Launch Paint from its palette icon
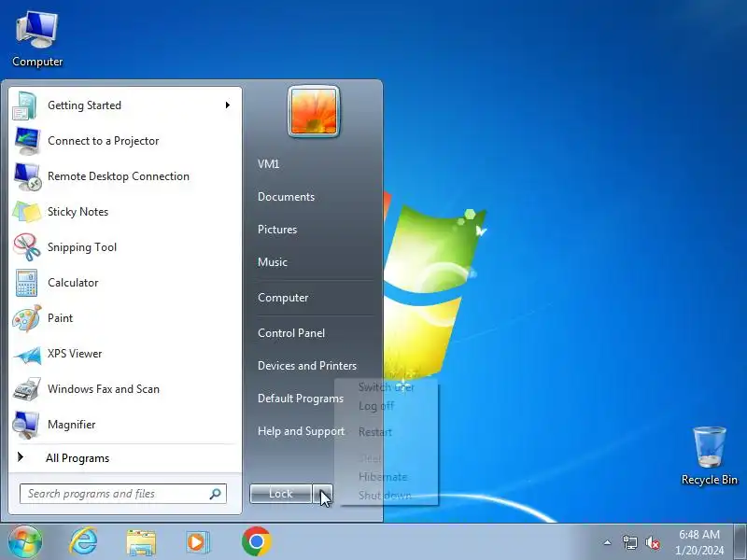The width and height of the screenshot is (747, 560). [27, 318]
